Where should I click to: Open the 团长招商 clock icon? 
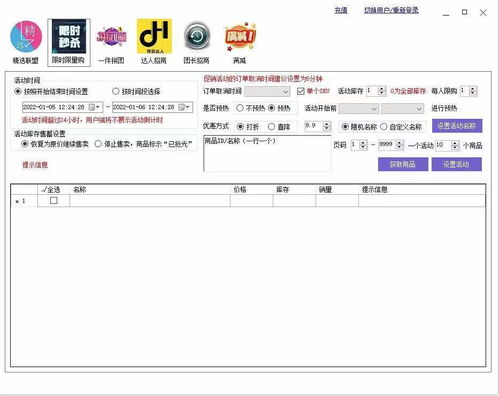click(197, 36)
